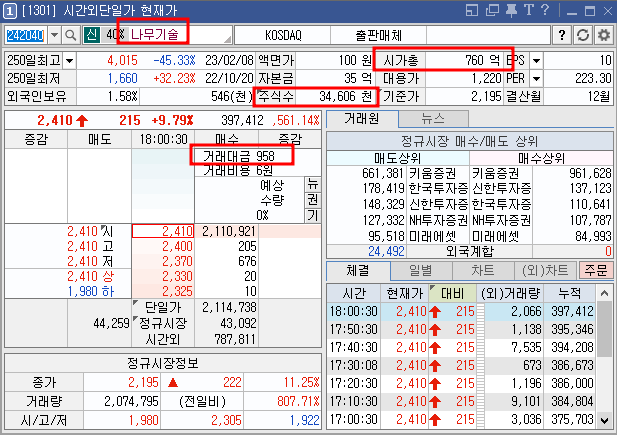
Task: Click the 매도상위 column header
Action: pyautogui.click(x=398, y=158)
